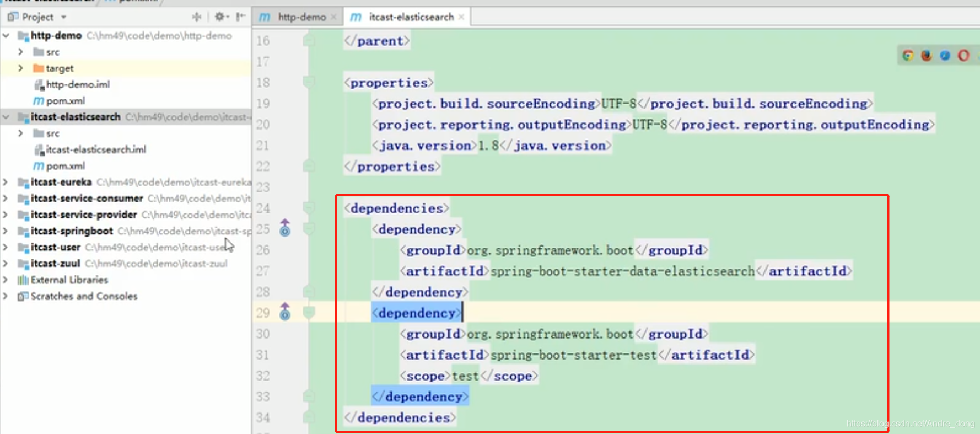Expand External Libraries node
Screen dimensions: 980x434
pos(6,280)
